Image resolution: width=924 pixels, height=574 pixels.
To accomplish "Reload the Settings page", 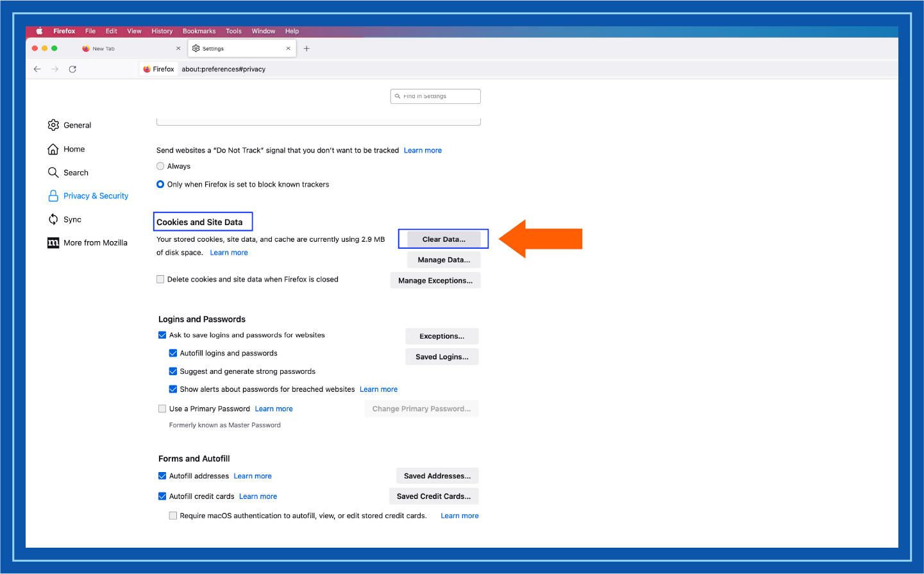I will [x=72, y=69].
